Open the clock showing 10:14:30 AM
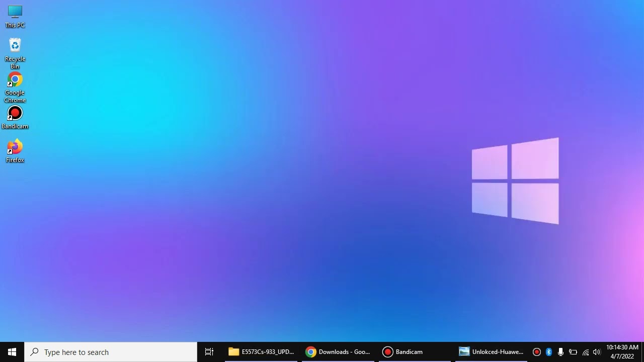 (x=622, y=352)
